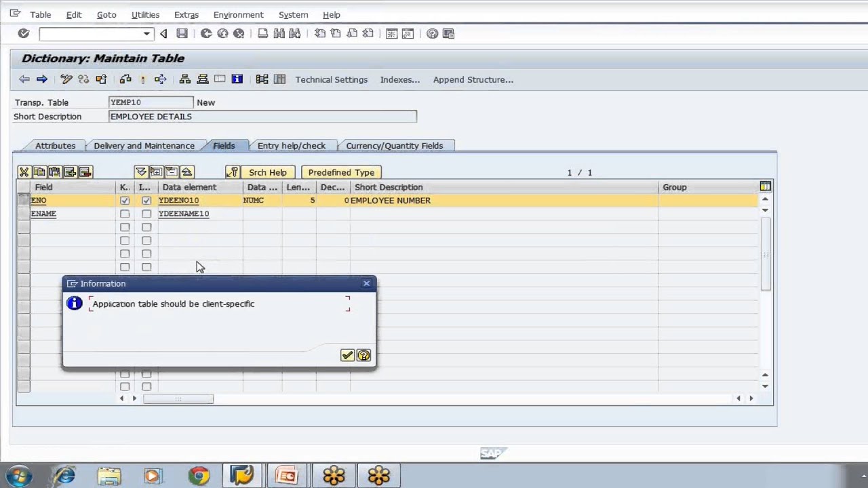Click the Print icon in the standard toolbar
Viewport: 868px width, 488px height.
(x=262, y=33)
